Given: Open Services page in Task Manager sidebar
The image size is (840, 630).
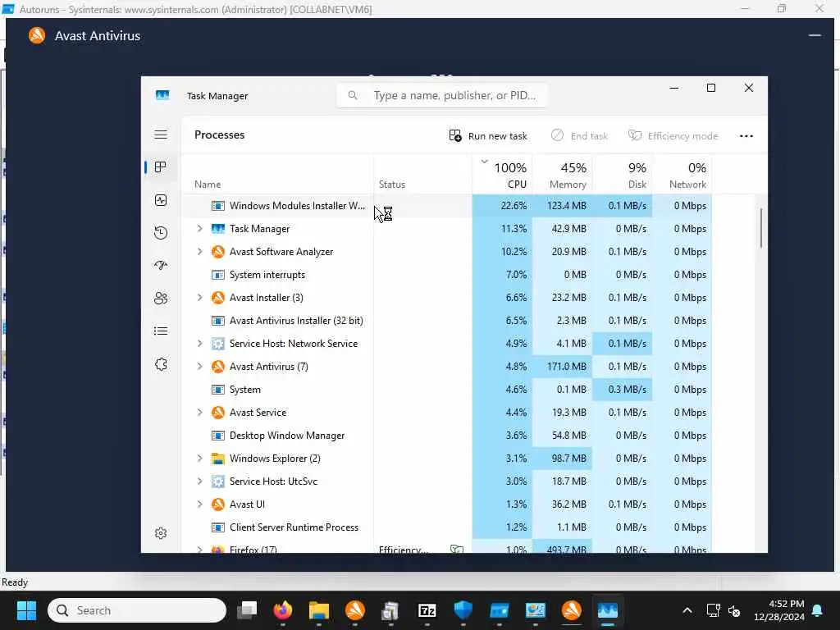Looking at the screenshot, I should tap(161, 364).
